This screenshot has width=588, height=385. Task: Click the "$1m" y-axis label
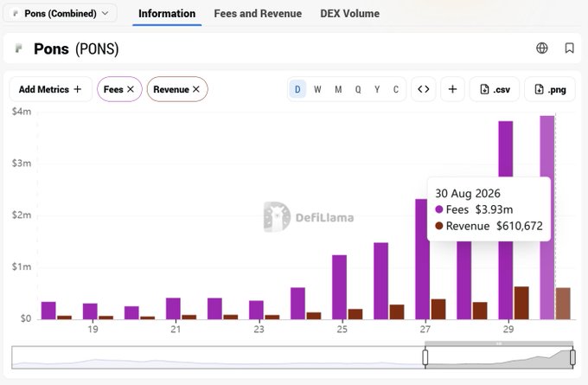pos(22,266)
